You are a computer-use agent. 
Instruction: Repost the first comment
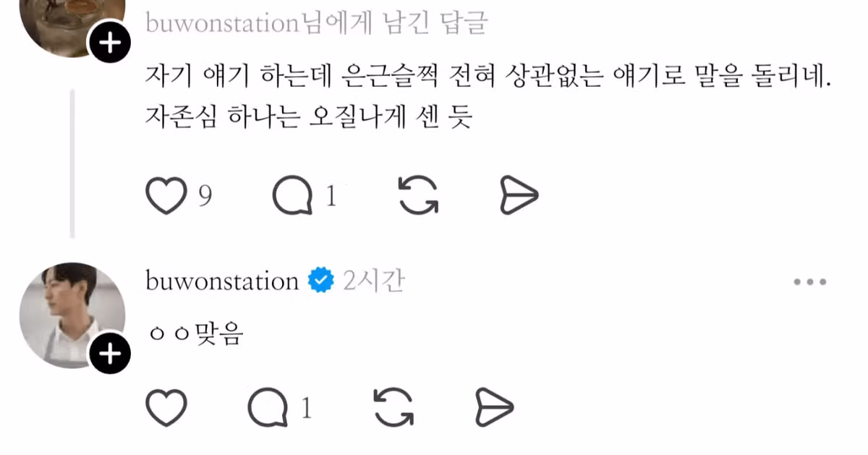418,195
